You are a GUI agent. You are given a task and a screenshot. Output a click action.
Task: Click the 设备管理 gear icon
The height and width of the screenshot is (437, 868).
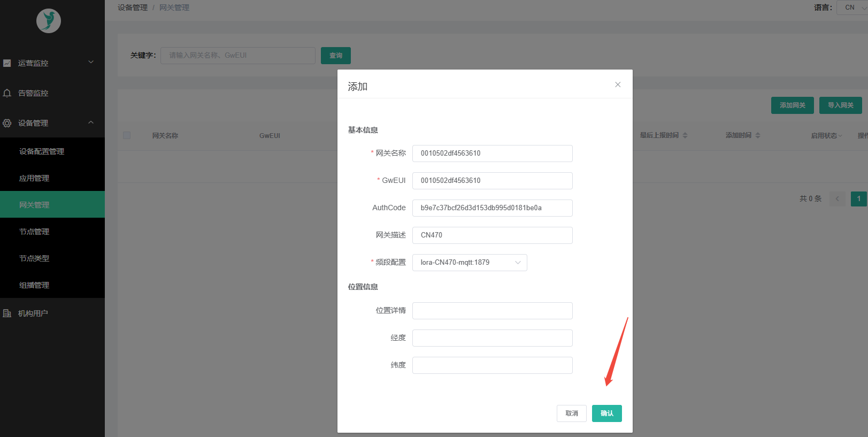click(x=7, y=123)
